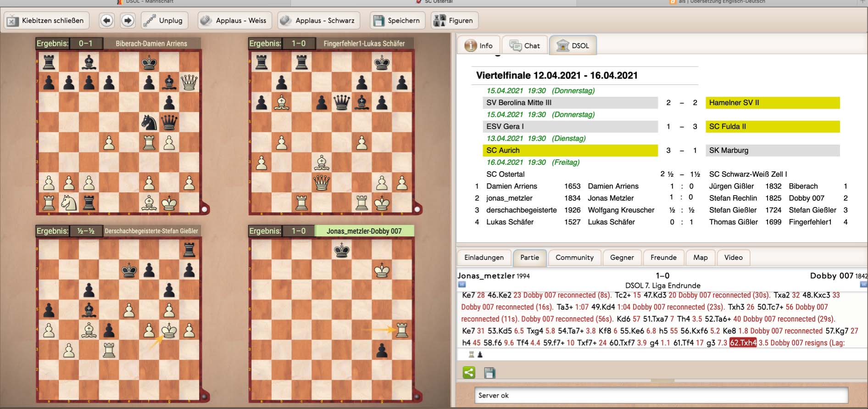Open the Figuren piece settings

tap(454, 21)
